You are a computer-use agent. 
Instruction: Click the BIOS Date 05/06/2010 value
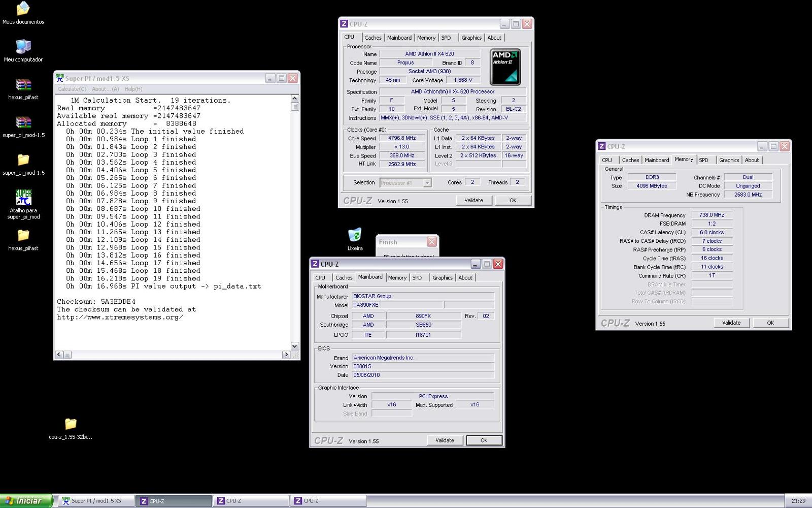pyautogui.click(x=423, y=375)
